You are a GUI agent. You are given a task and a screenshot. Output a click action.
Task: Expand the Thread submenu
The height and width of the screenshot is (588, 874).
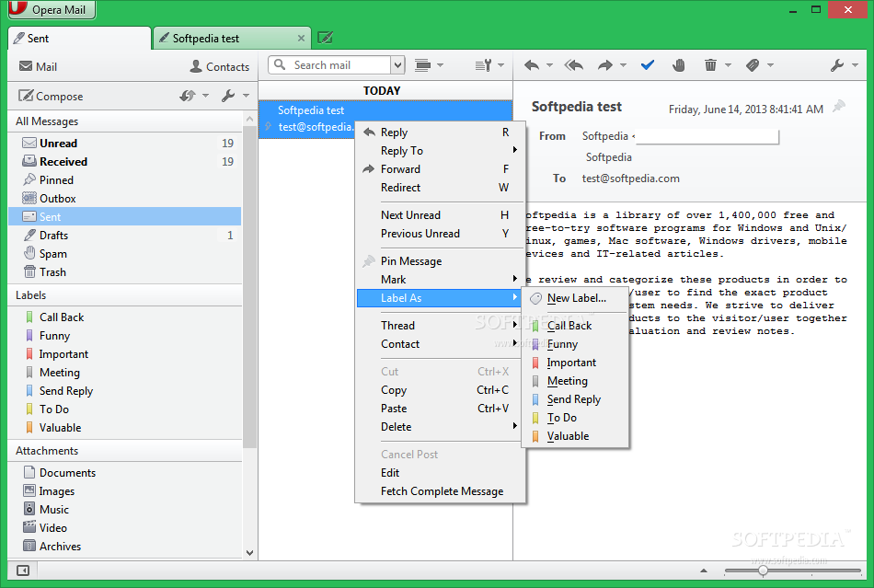(441, 326)
